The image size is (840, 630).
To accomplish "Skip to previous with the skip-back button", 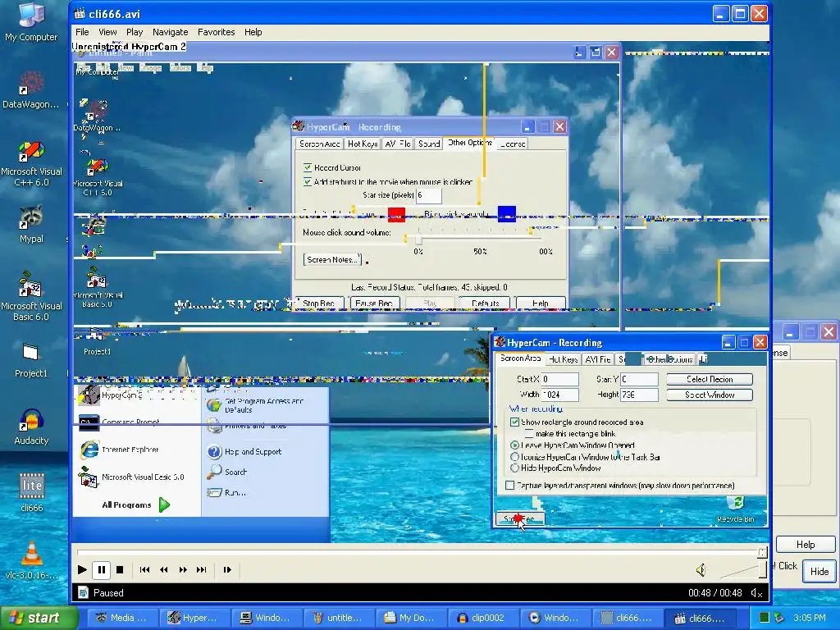I will coord(144,570).
